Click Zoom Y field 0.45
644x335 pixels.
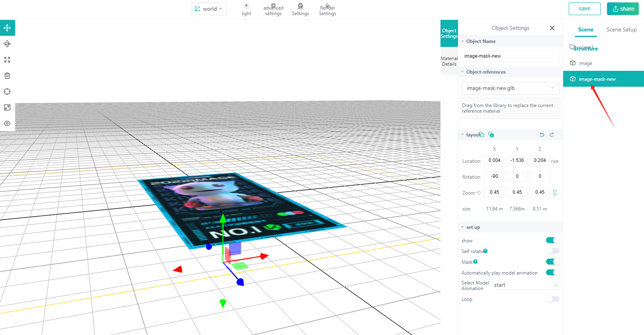[517, 192]
